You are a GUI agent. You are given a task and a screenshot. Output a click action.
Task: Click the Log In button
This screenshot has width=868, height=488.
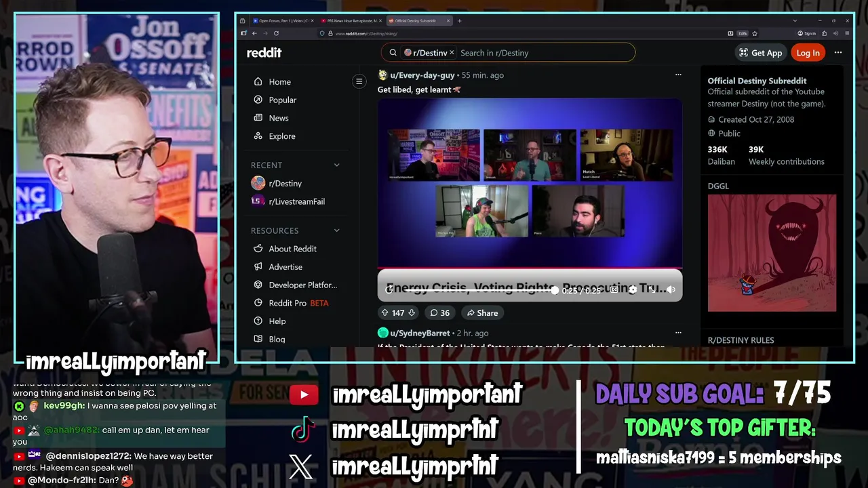808,53
